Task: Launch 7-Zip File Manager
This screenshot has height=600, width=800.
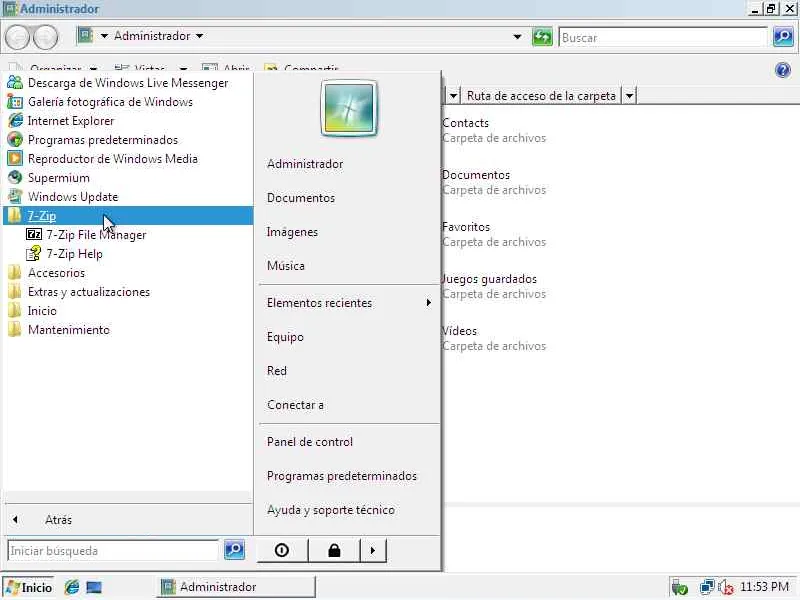Action: tap(96, 235)
